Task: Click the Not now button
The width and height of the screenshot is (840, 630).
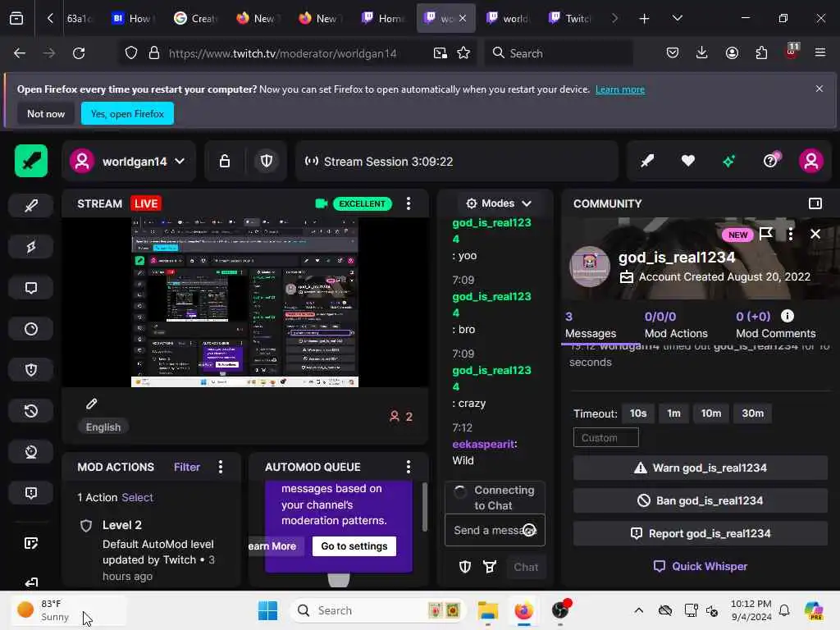Action: point(46,113)
